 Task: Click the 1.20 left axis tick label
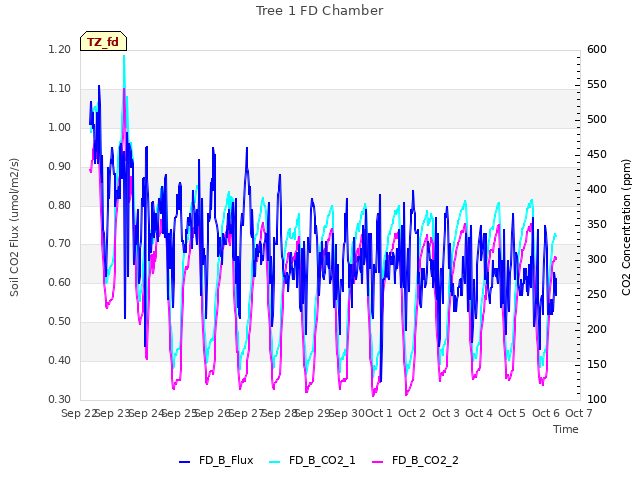[x=60, y=49]
